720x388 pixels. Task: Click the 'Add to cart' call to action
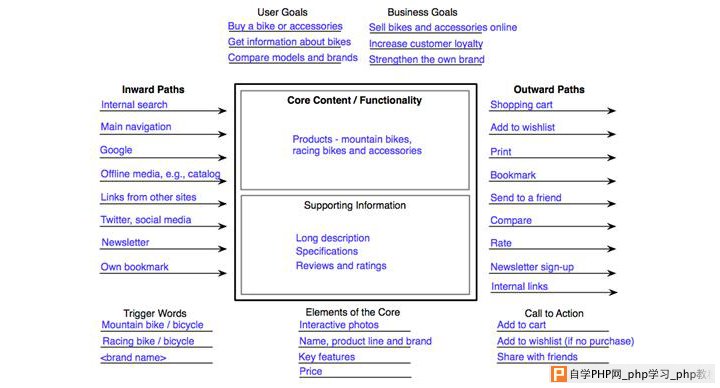[x=522, y=325]
